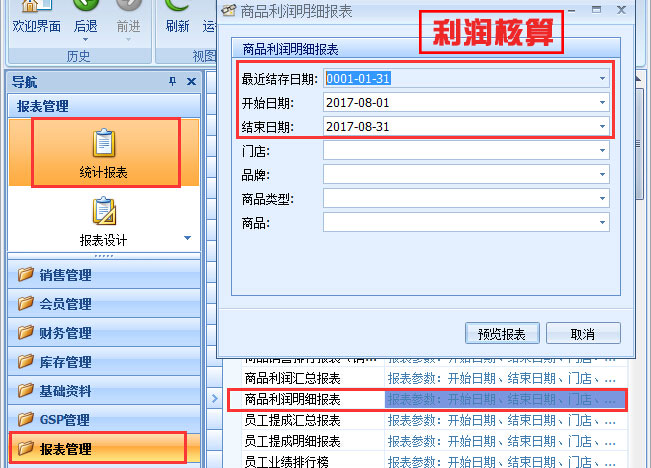Viewport: 651px width, 468px height.
Task: Click the 刷新 refresh icon
Action: [177, 8]
